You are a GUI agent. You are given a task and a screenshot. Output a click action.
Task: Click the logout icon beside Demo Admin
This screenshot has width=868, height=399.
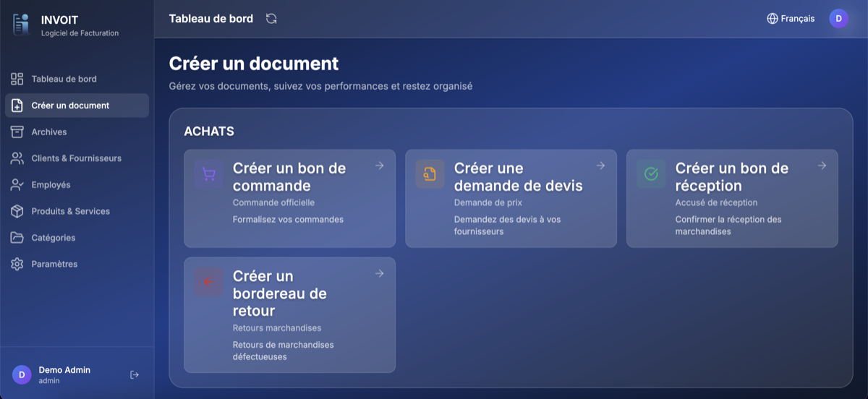pyautogui.click(x=135, y=374)
